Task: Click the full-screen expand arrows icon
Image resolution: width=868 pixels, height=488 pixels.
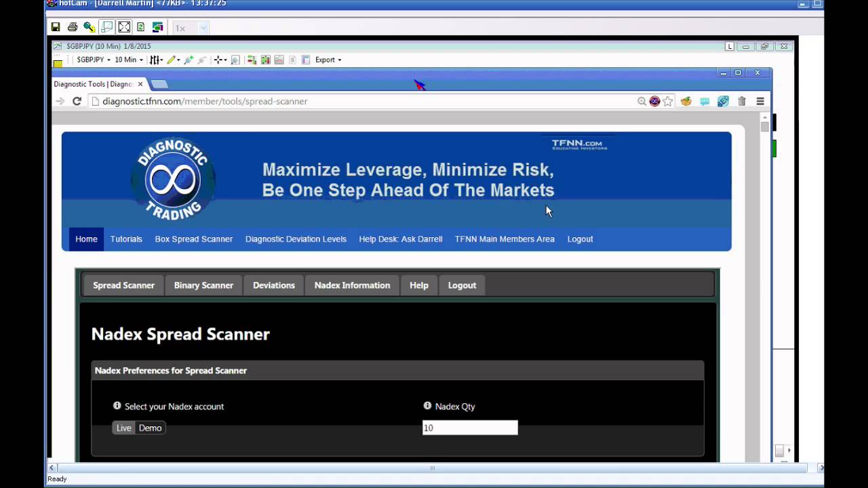Action: tap(124, 27)
